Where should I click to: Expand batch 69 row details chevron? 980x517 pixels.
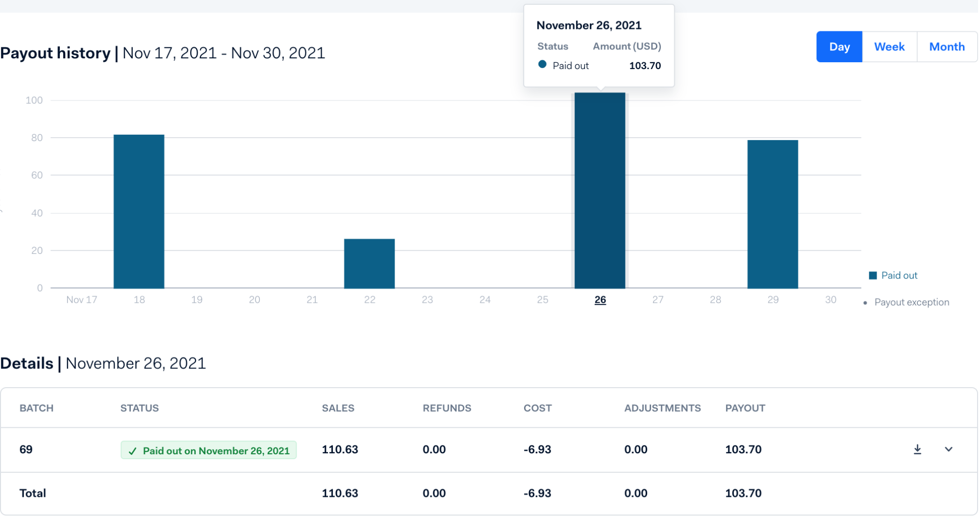tap(949, 449)
